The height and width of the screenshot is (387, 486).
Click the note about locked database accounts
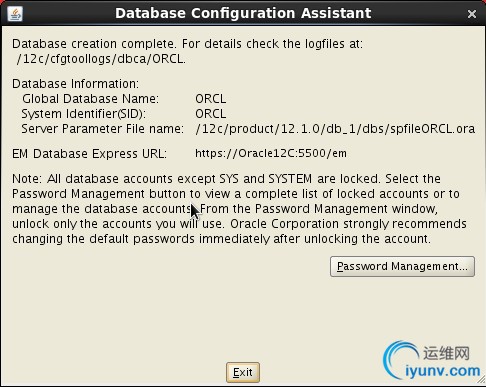[x=239, y=209]
